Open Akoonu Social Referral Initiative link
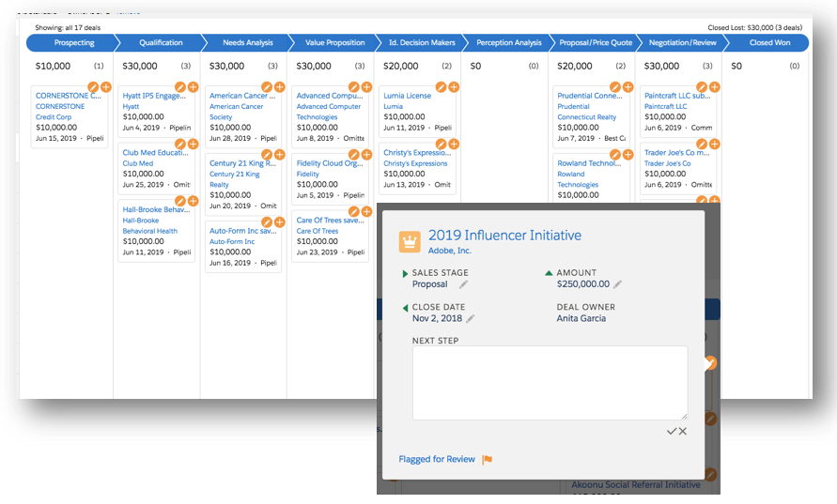Viewport: 837px width, 504px height. pos(636,485)
